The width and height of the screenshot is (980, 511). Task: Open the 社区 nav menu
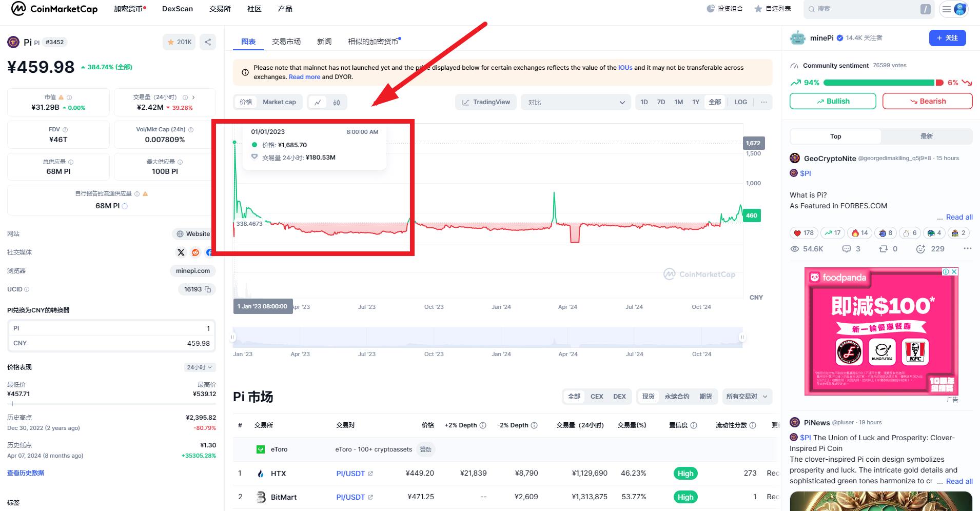click(254, 9)
